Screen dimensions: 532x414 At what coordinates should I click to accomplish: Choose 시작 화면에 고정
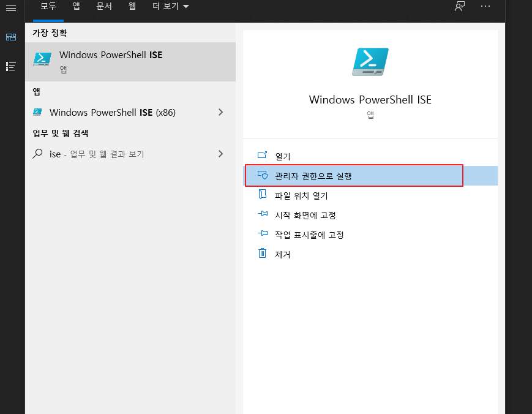[370, 215]
